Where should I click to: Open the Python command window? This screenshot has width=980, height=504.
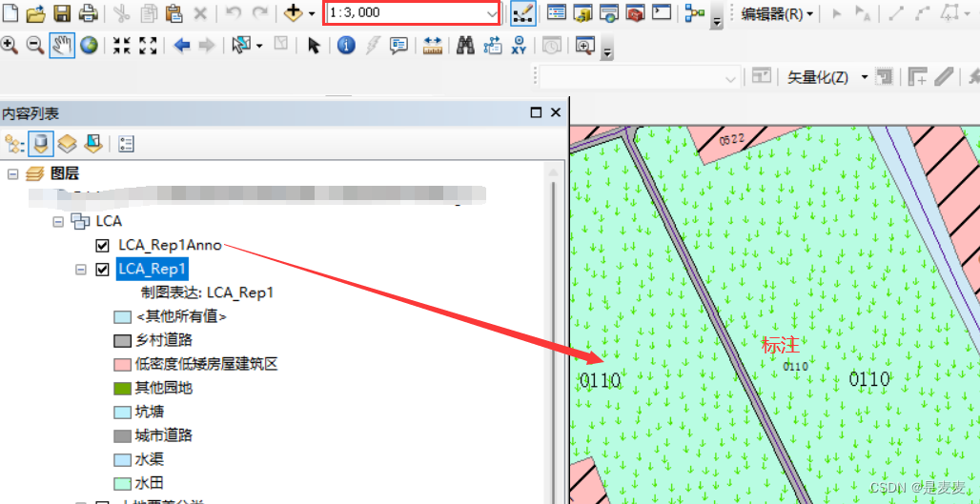click(x=662, y=12)
